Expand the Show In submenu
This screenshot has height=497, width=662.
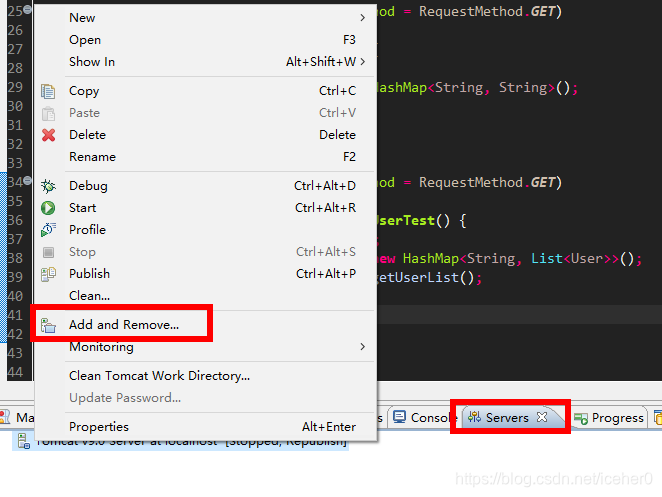pos(205,62)
